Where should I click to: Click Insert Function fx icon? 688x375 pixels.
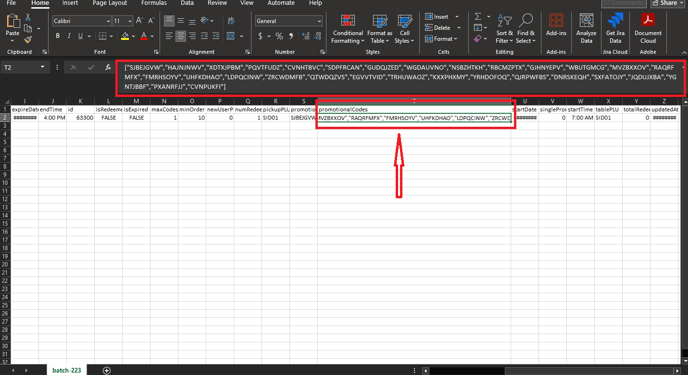[108, 68]
